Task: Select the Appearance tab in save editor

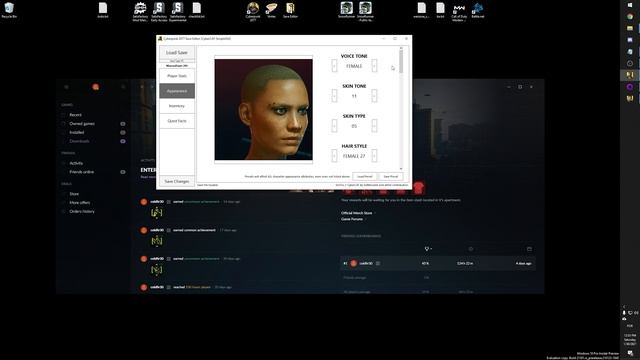Action: (x=177, y=91)
